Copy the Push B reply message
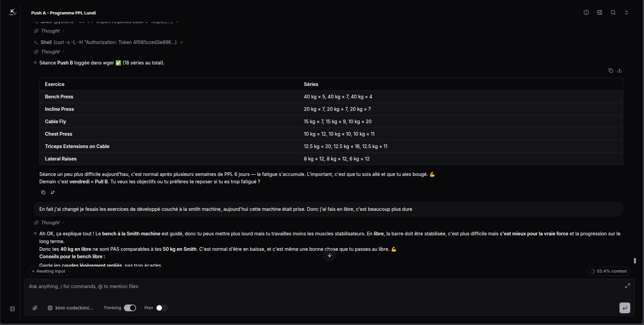The width and height of the screenshot is (644, 325). pyautogui.click(x=43, y=192)
